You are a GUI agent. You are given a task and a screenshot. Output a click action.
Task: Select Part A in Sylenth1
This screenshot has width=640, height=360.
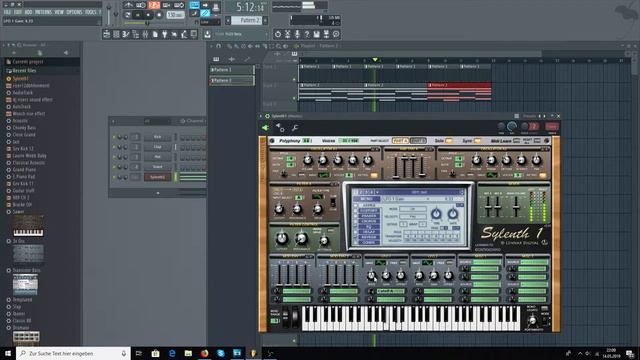point(400,141)
